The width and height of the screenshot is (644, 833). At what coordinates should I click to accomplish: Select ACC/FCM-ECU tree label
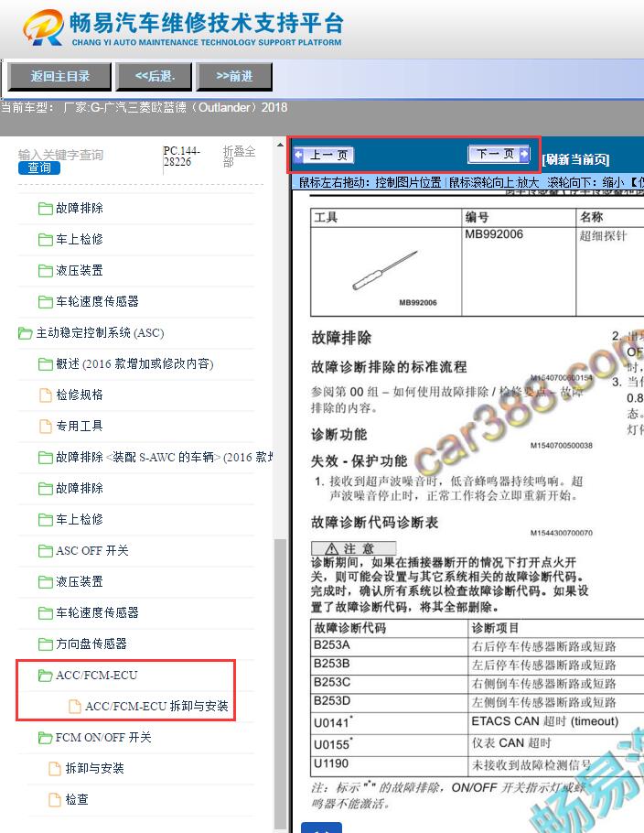[x=97, y=676]
